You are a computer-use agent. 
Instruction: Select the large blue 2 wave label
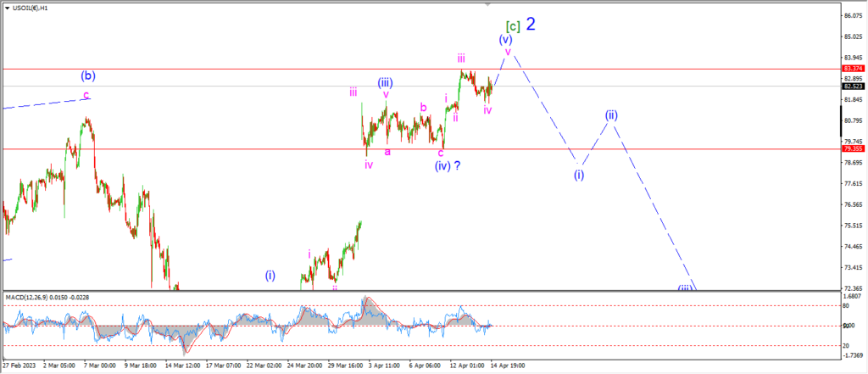click(531, 24)
